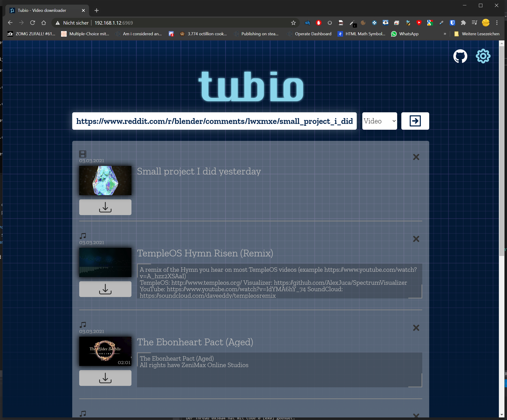Viewport: 507px width, 420px height.
Task: Open a new browser tab
Action: [97, 10]
